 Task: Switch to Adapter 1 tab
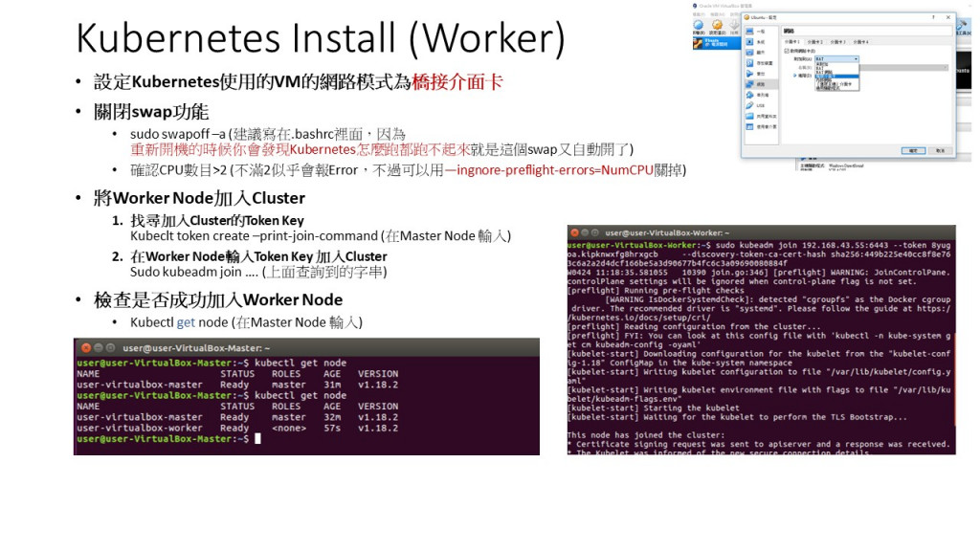pos(792,42)
